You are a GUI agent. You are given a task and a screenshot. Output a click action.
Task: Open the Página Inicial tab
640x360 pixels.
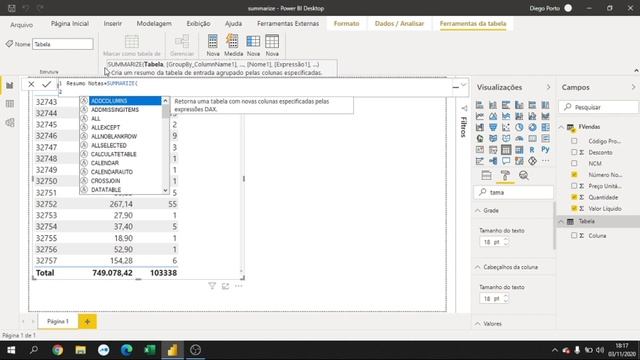[x=70, y=24]
